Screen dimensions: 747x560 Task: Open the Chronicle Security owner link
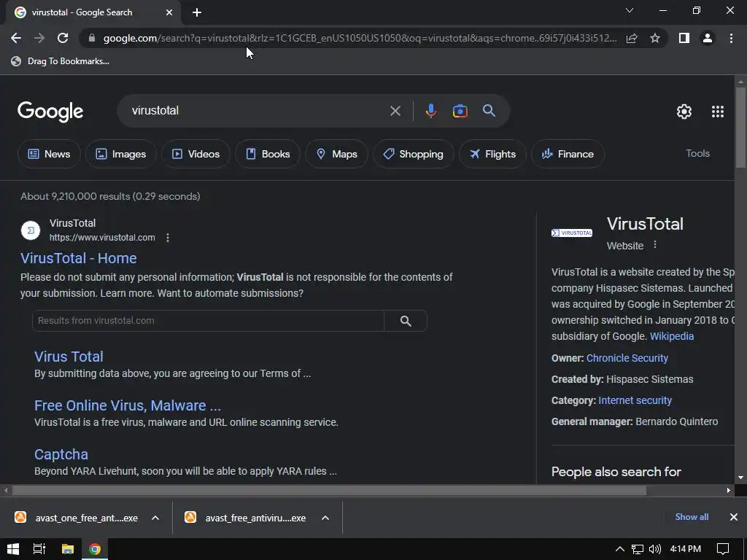point(627,358)
